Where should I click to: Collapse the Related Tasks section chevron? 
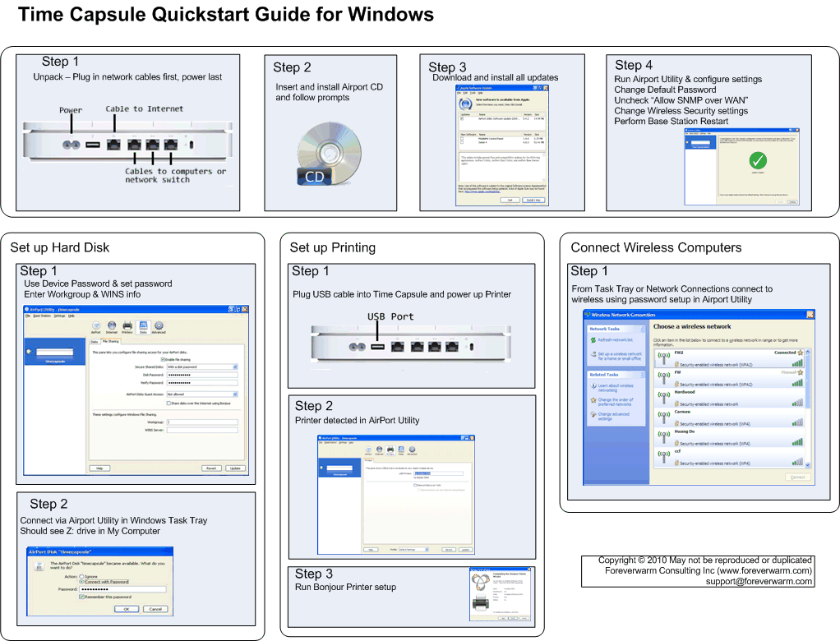[x=643, y=375]
